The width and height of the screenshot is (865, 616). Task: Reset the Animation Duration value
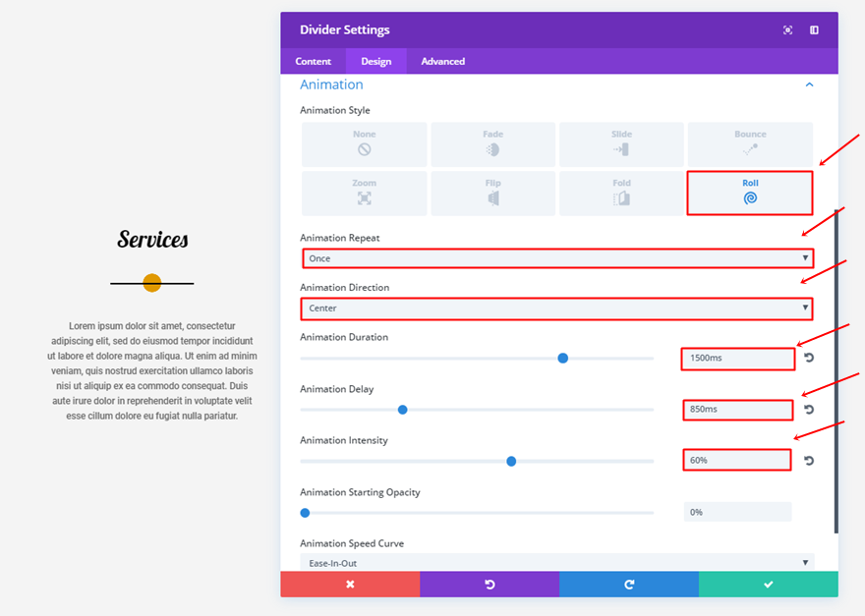click(809, 358)
